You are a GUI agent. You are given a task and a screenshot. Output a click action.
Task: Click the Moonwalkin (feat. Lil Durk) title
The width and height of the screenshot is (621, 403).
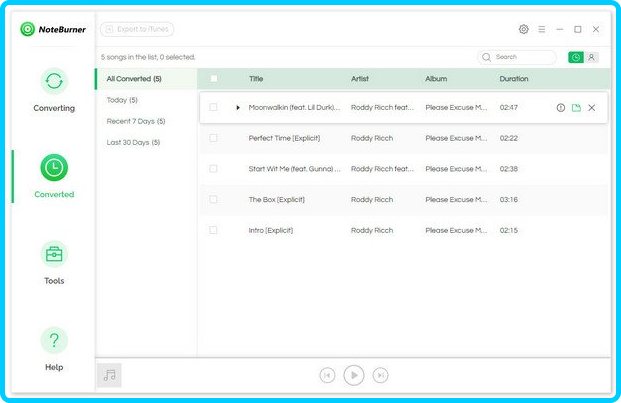point(294,108)
